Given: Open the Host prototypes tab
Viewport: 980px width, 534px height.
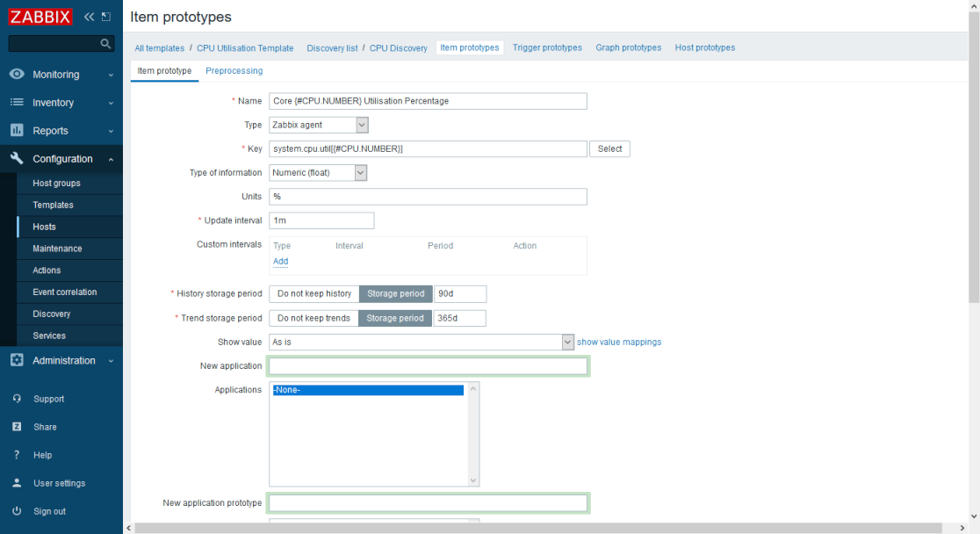Looking at the screenshot, I should (704, 47).
